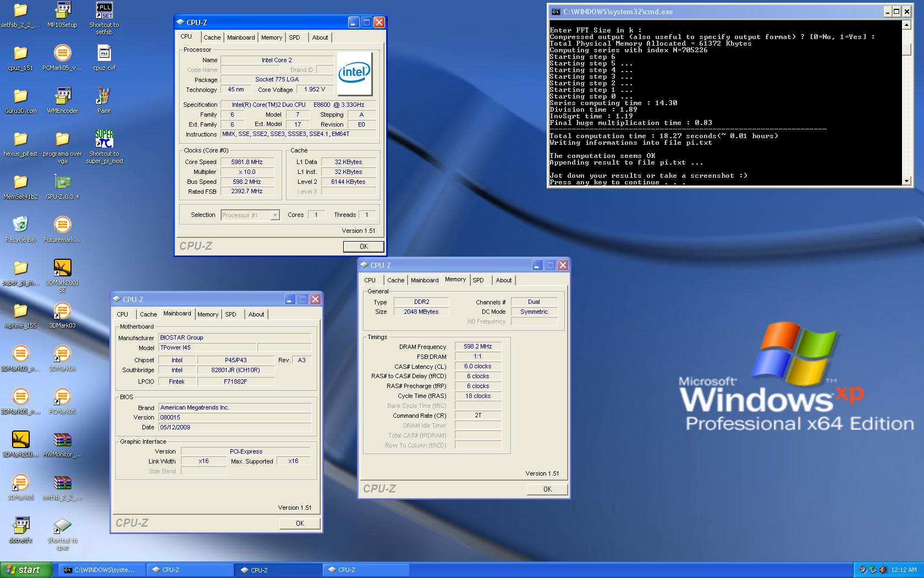924x578 pixels.
Task: Open the Processor #1 selection dropdown
Action: [x=250, y=215]
